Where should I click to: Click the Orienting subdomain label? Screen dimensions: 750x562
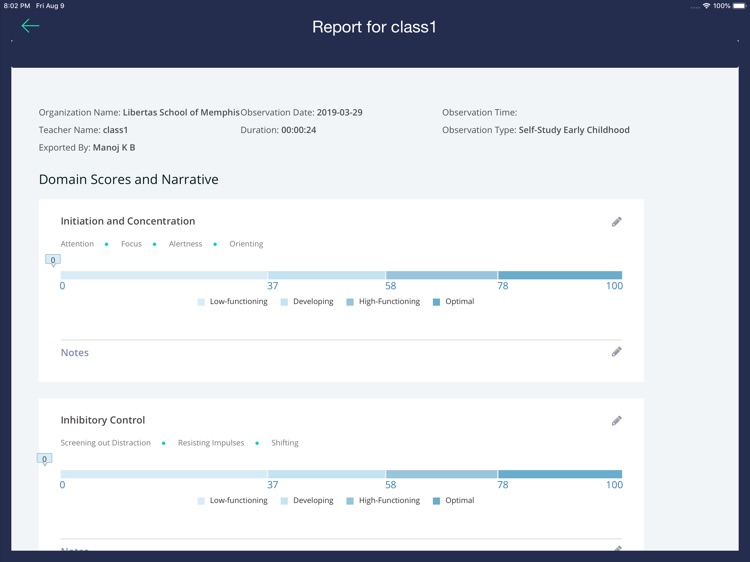246,244
